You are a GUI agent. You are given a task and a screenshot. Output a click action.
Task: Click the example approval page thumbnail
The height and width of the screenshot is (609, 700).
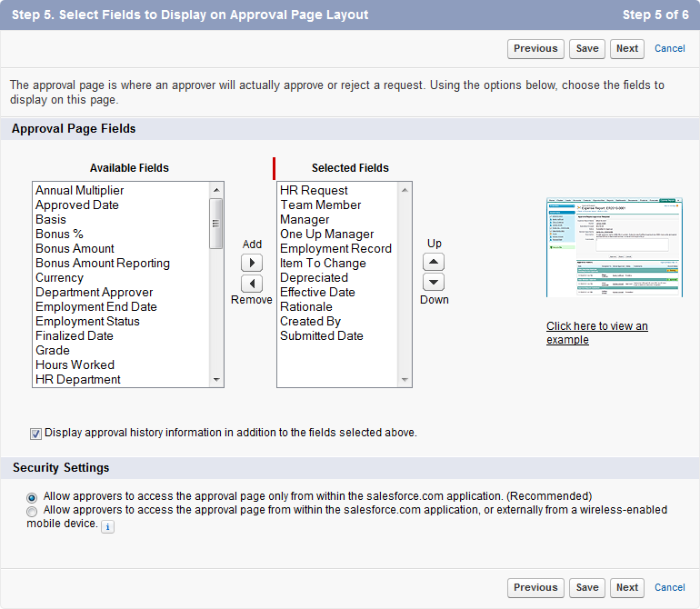pos(613,247)
